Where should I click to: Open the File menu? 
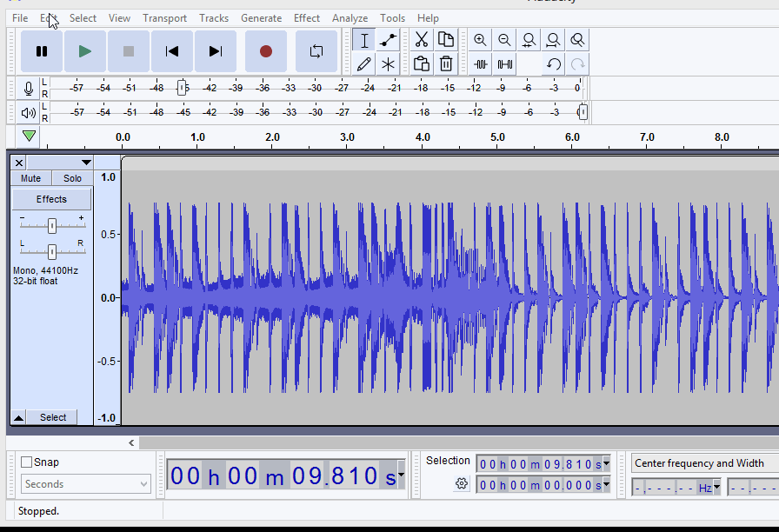point(20,18)
